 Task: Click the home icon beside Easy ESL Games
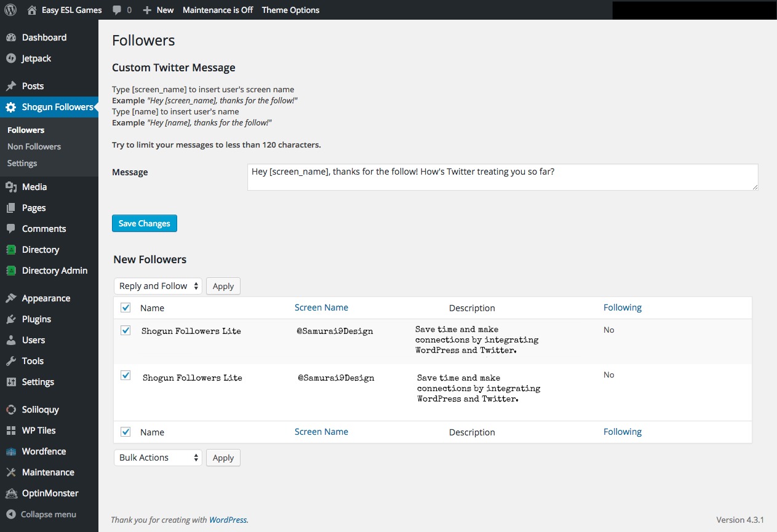[x=32, y=10]
